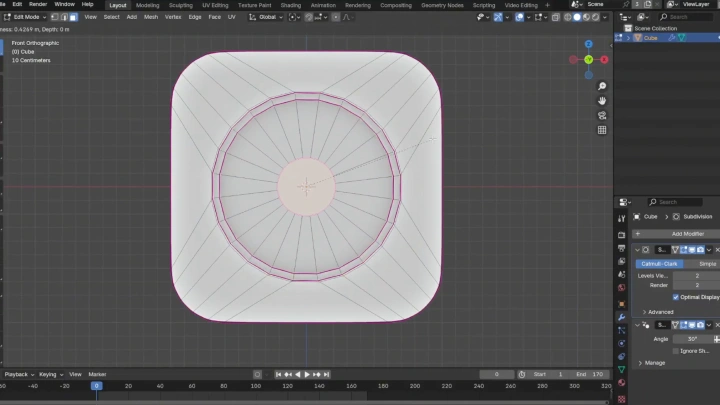Select the Simple subdivision type button
Screen dimensions: 720x405
pos(706,263)
